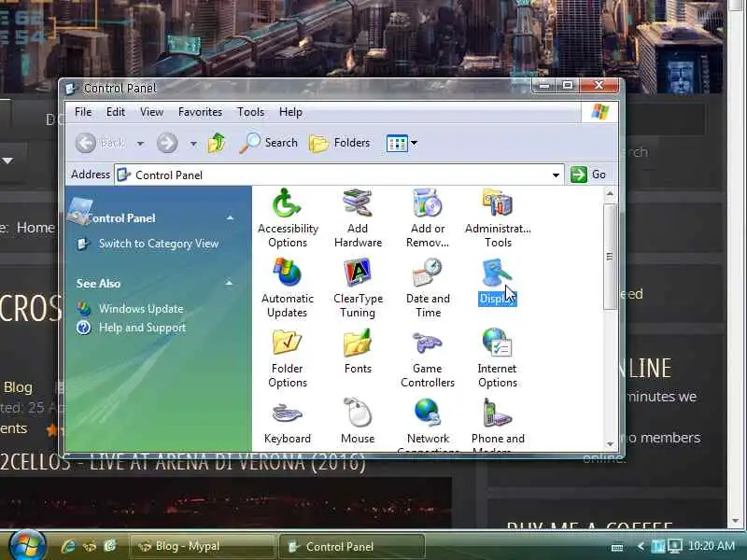Click the Address bar field

[339, 175]
